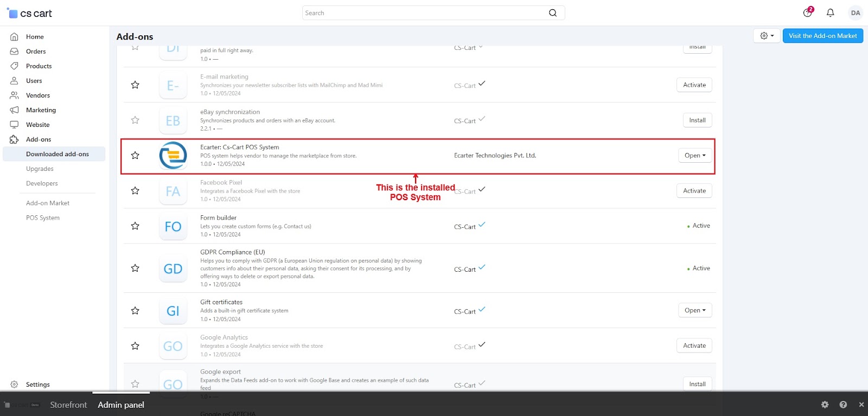Click into the top Search field
This screenshot has height=416, width=868.
tap(423, 13)
